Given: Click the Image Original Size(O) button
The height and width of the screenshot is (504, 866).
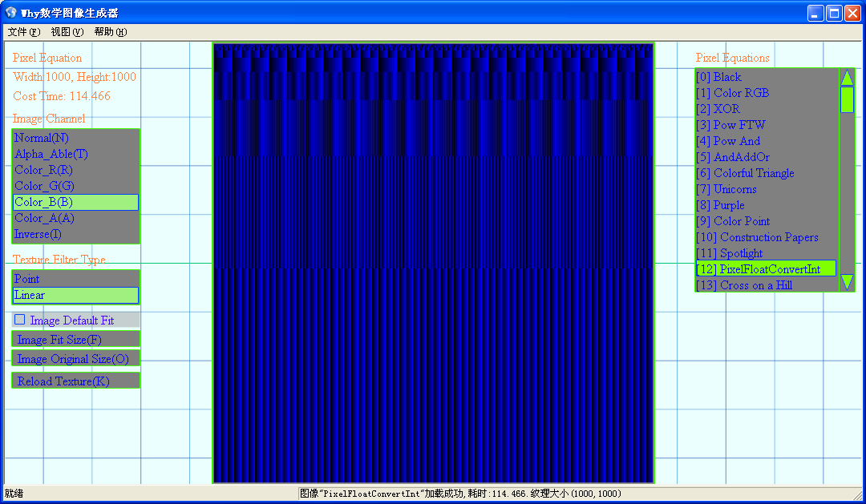Looking at the screenshot, I should pos(75,359).
